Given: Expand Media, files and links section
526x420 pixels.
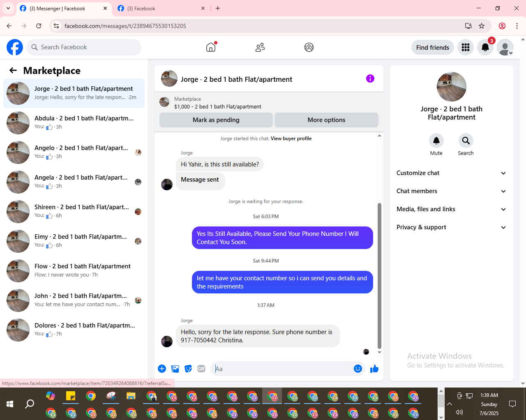Looking at the screenshot, I should [451, 209].
